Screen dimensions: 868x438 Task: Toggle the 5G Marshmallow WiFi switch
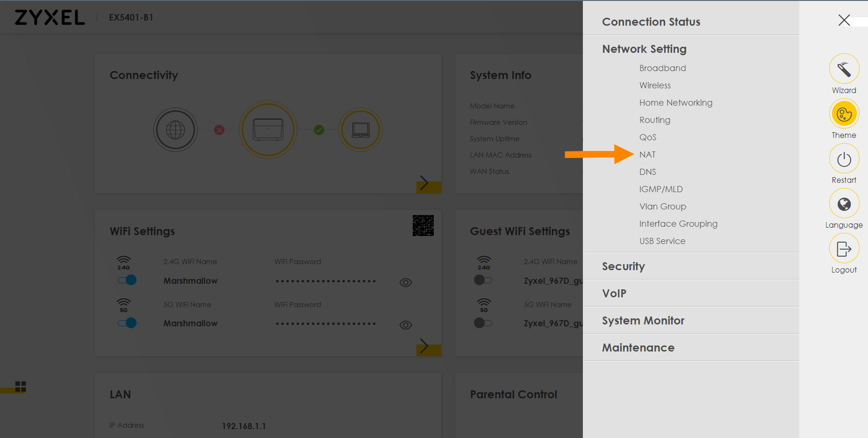(x=127, y=323)
